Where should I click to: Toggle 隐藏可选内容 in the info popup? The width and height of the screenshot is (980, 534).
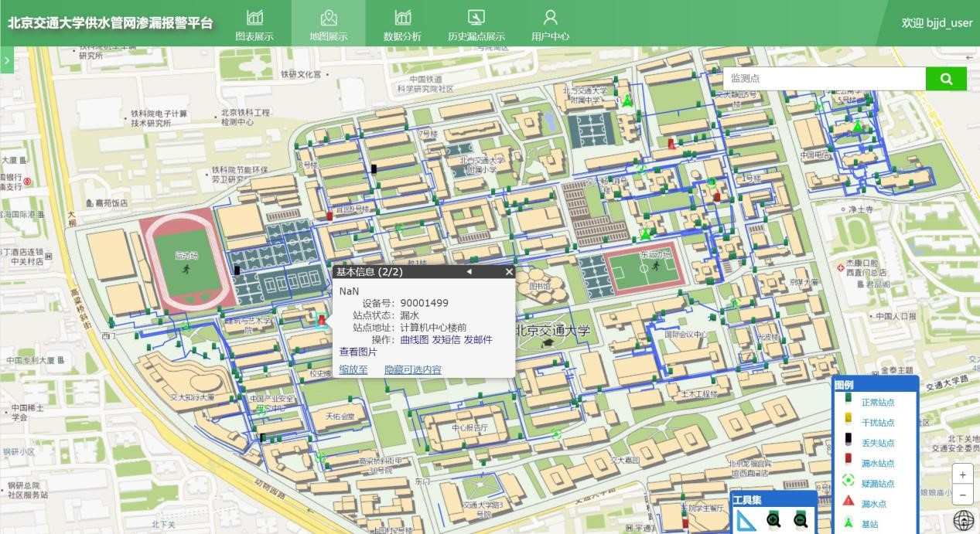click(x=413, y=370)
